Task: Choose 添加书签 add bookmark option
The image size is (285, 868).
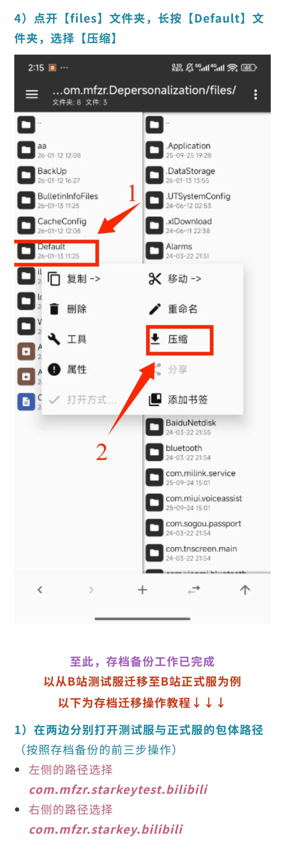Action: pos(178,399)
